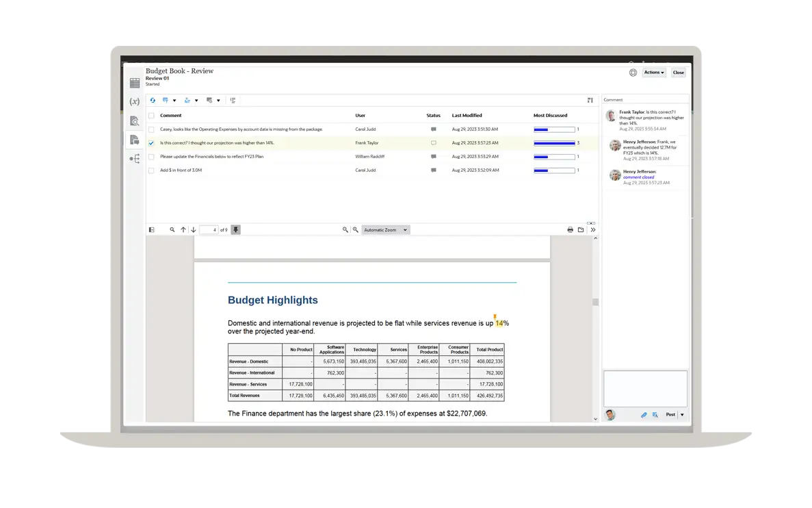Click the refresh comments icon
812x508 pixels.
click(153, 101)
